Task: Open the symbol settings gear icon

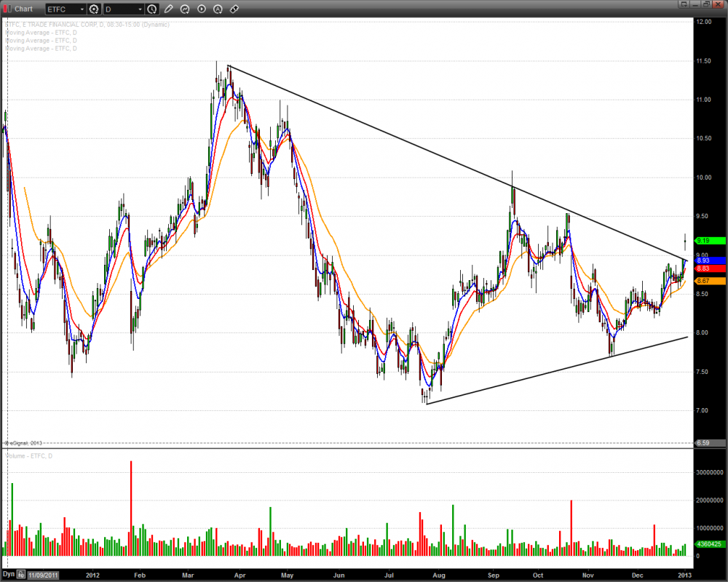Action: pyautogui.click(x=94, y=9)
